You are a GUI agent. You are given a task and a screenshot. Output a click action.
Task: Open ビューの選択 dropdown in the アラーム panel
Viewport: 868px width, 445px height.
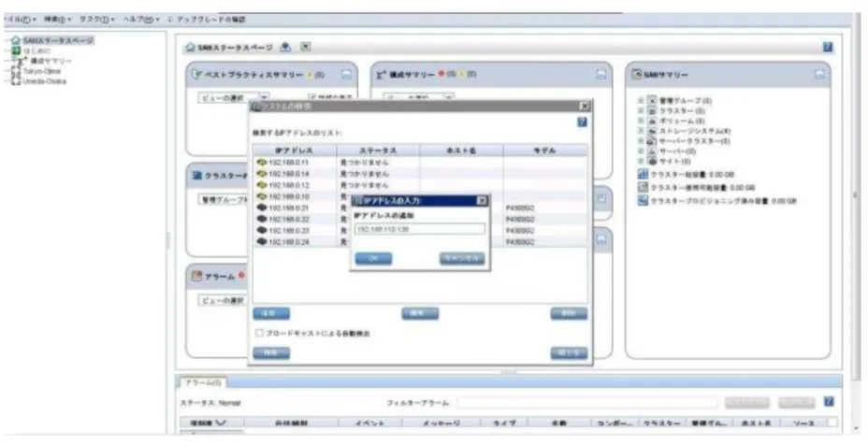223,300
